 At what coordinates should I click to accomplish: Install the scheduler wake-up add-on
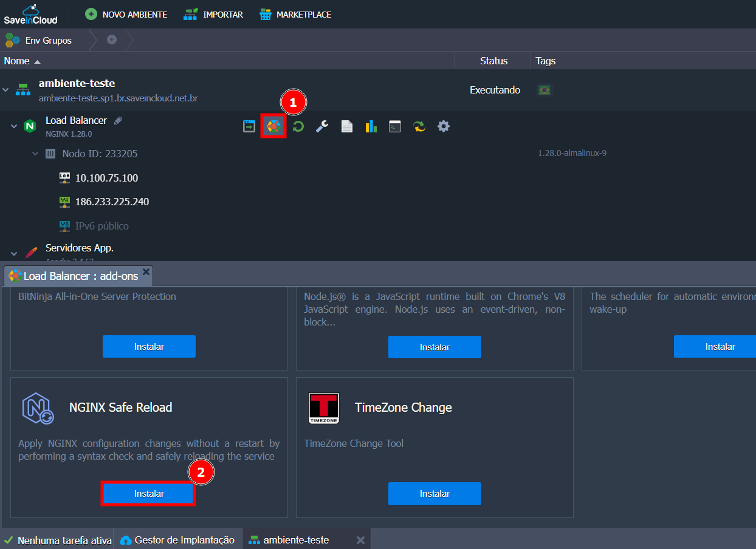(715, 346)
